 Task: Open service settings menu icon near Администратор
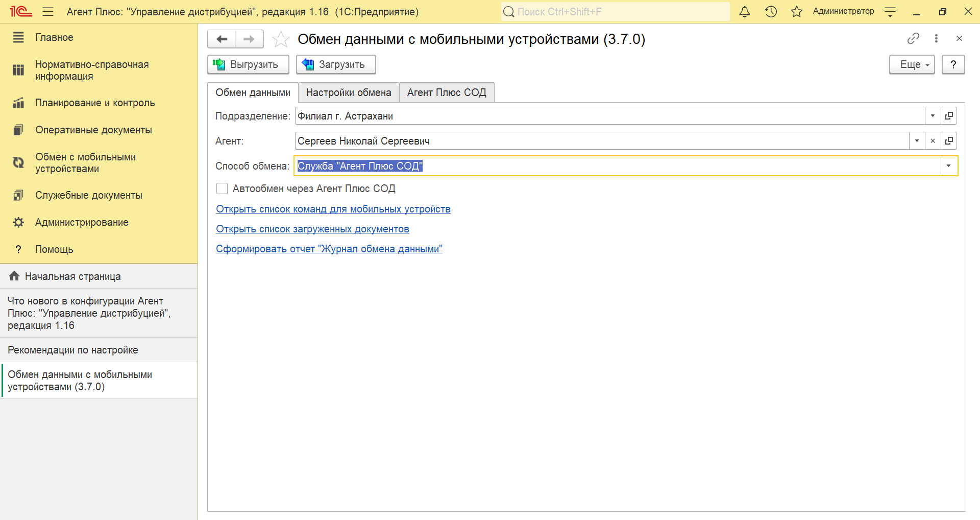(890, 12)
